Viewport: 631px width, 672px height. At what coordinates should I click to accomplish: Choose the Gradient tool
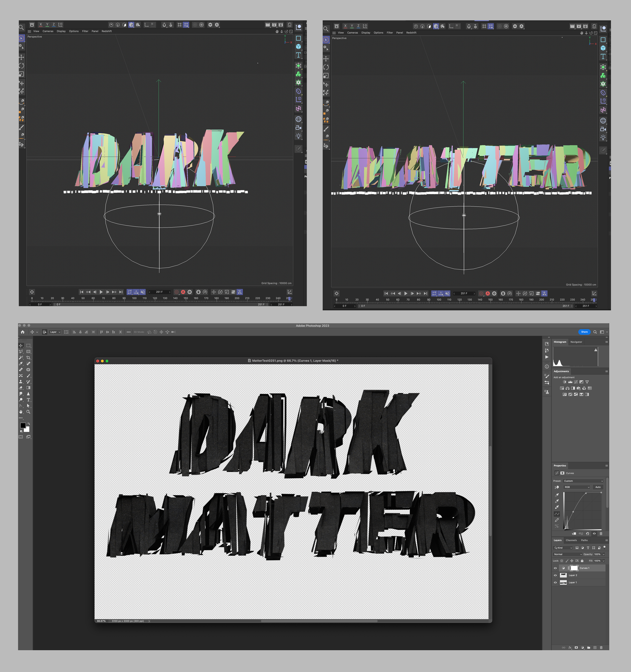pos(28,388)
